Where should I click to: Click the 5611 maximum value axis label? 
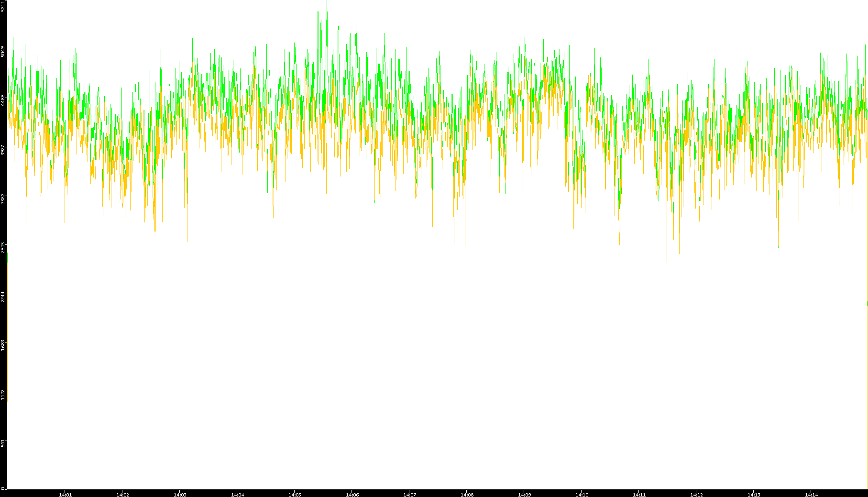pos(3,6)
